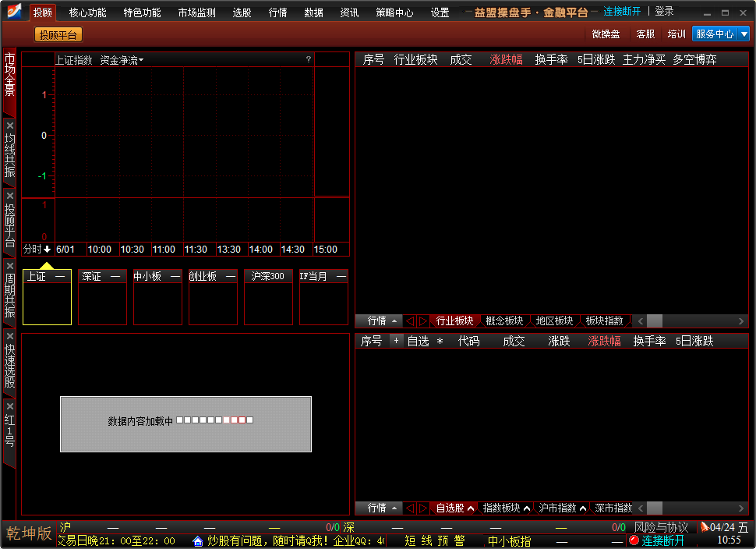Click right red arrow in watchlist tab bar
The width and height of the screenshot is (756, 549).
(x=423, y=508)
